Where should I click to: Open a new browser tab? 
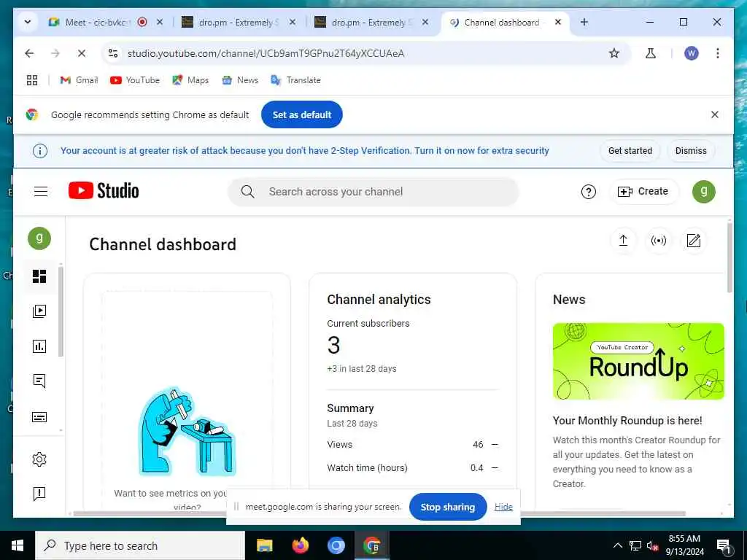click(584, 22)
